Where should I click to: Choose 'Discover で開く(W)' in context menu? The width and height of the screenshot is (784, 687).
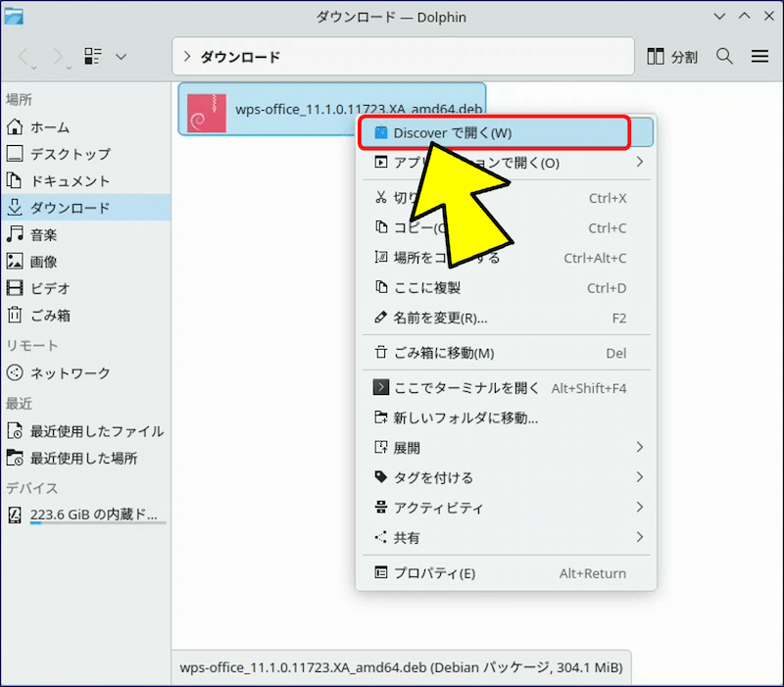tap(452, 132)
